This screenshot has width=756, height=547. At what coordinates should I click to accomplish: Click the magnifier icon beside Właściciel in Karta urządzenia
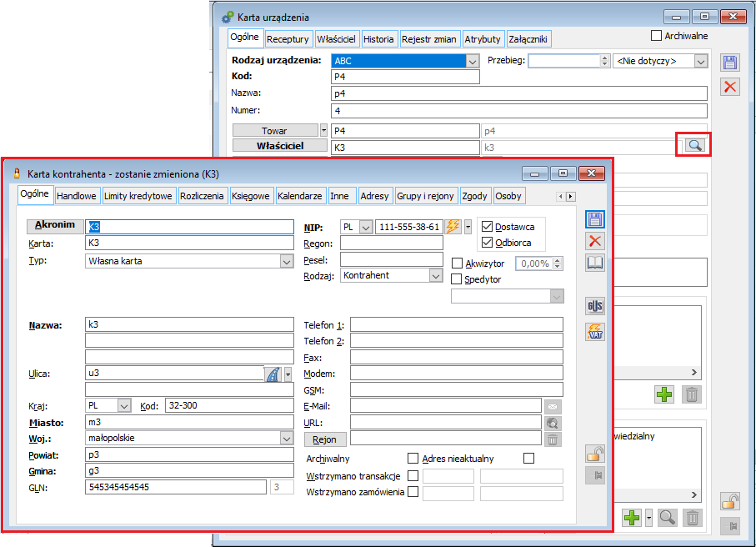(x=695, y=145)
